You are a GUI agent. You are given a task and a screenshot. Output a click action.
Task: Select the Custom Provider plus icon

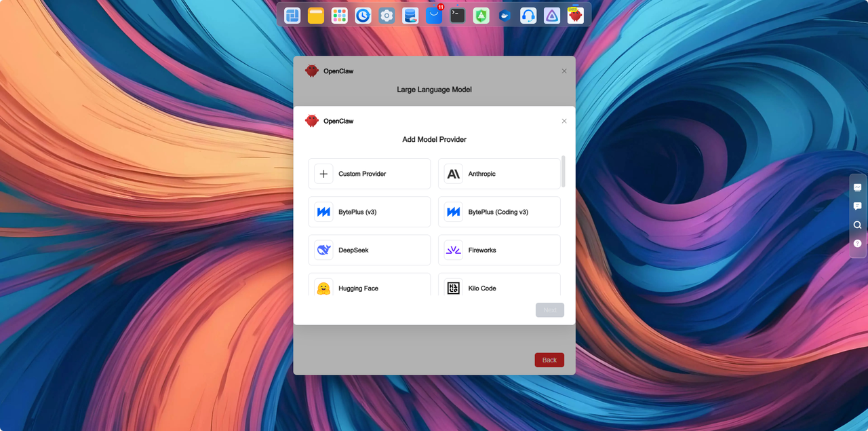click(x=323, y=174)
